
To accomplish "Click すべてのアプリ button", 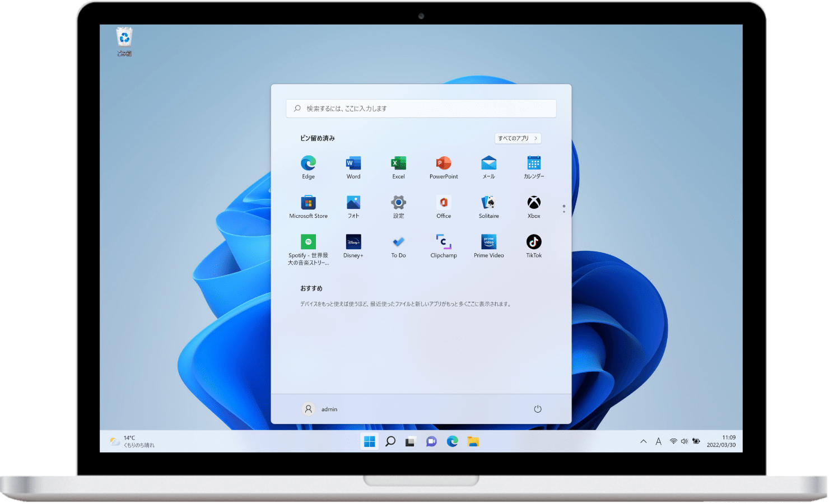I will [x=518, y=138].
